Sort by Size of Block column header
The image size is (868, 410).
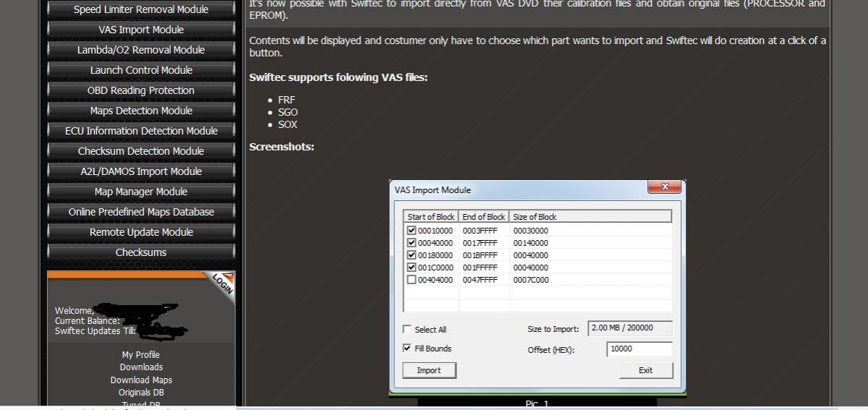(x=590, y=217)
